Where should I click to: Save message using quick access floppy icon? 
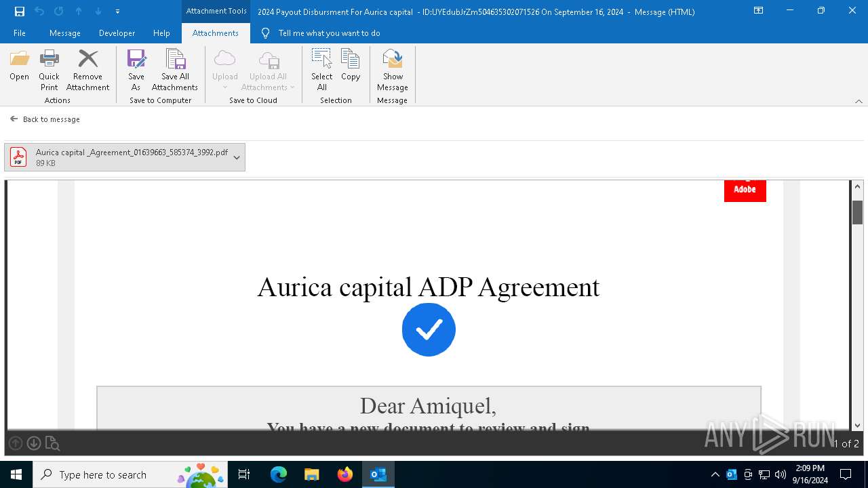(20, 12)
